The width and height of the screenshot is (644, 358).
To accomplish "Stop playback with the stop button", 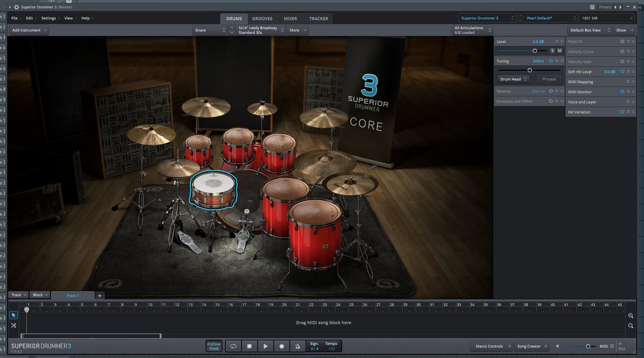I will pos(249,346).
